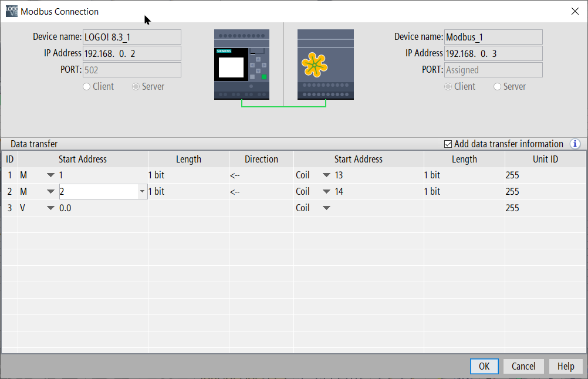Viewport: 588px width, 379px height.
Task: Select Client radio for Modbus_1
Action: pyautogui.click(x=448, y=87)
